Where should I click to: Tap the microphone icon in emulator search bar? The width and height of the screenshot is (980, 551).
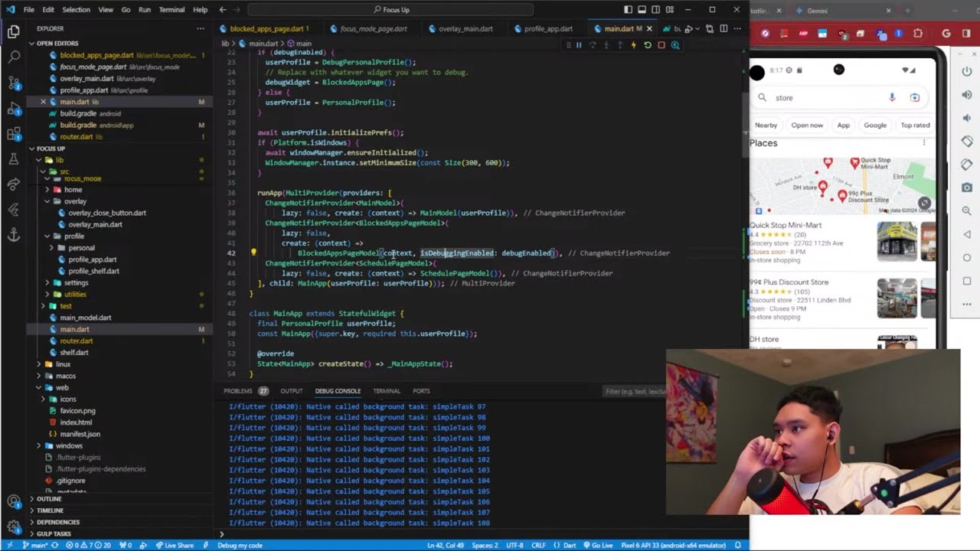[x=892, y=97]
